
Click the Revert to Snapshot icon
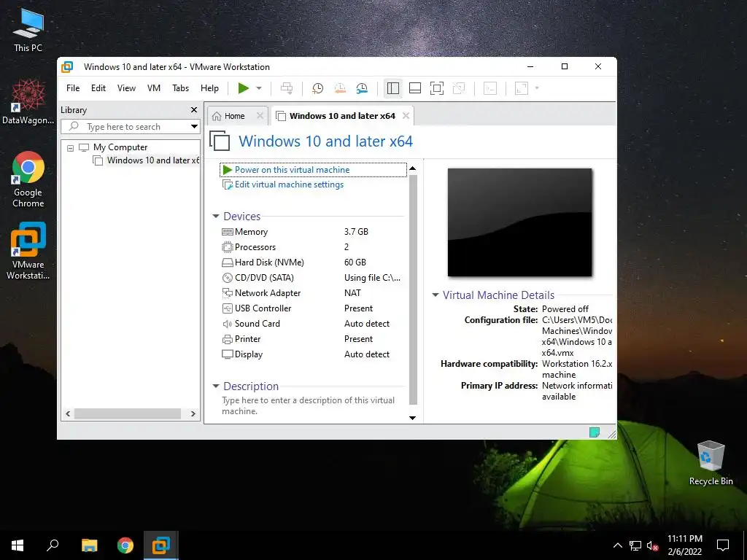click(340, 88)
